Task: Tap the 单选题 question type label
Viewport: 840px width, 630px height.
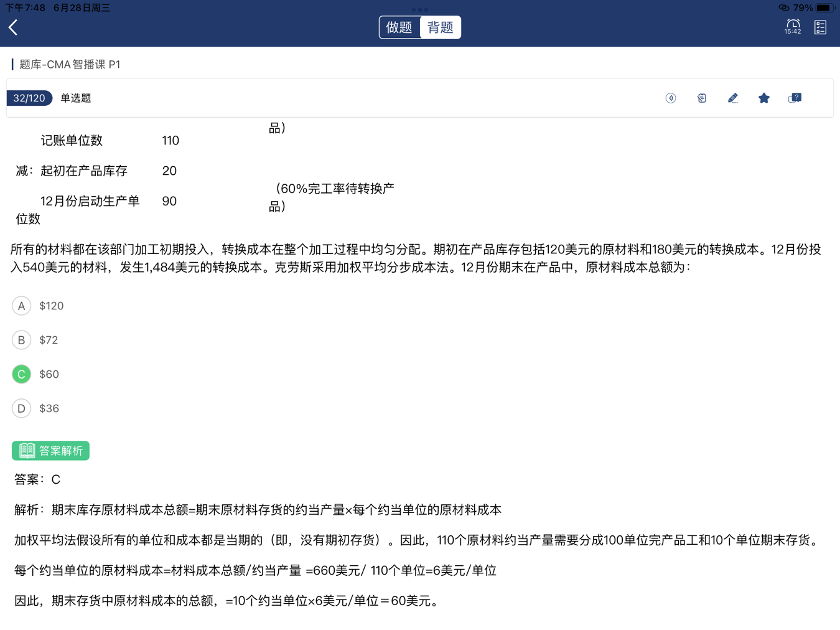Action: (x=76, y=98)
